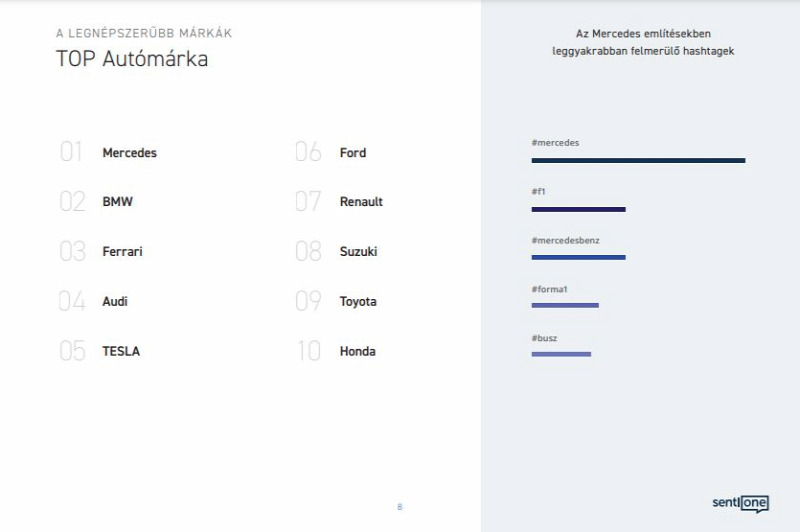Click the rank number 04
The image size is (800, 532).
(x=72, y=301)
